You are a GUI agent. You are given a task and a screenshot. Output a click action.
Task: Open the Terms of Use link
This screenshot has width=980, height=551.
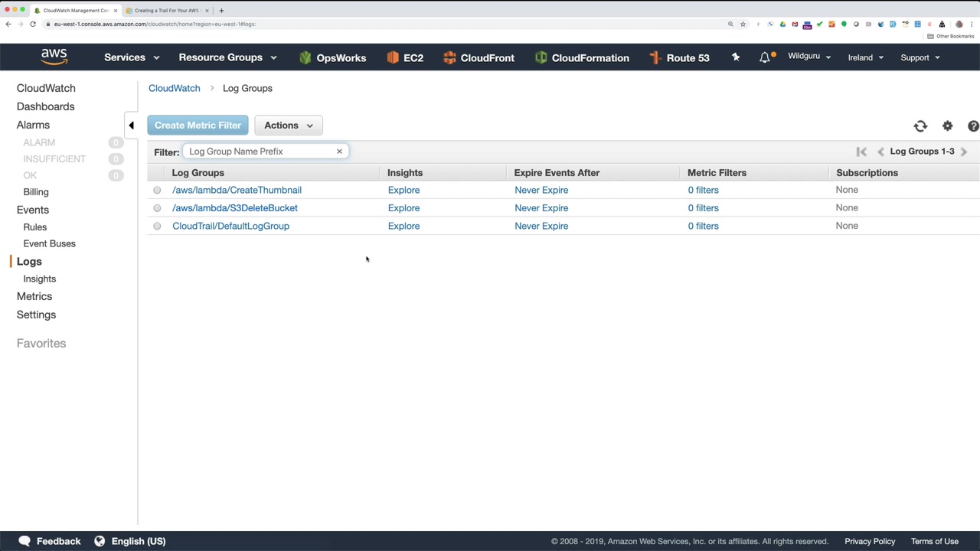(x=935, y=541)
